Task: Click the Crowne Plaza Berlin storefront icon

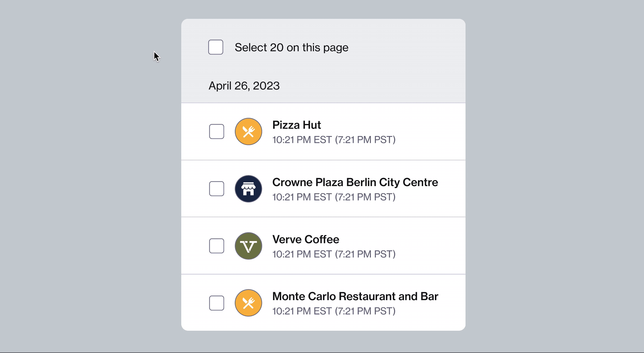Action: (248, 189)
